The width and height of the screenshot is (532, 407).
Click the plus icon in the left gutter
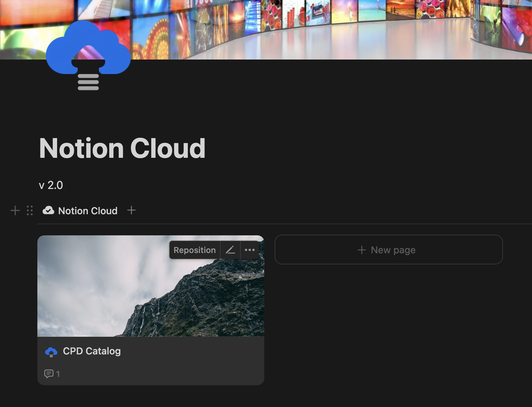tap(15, 210)
